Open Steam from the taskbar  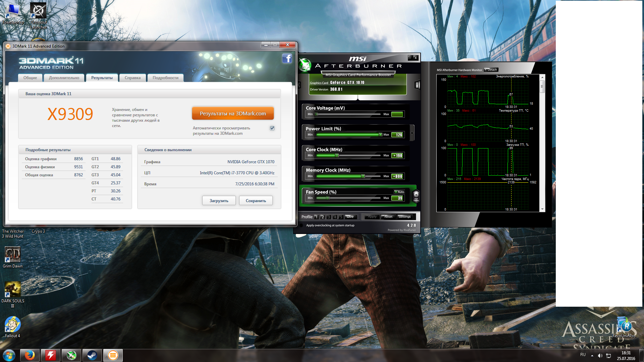click(92, 355)
